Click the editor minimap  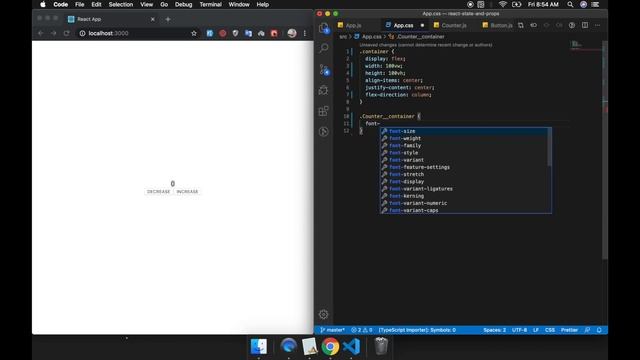click(586, 46)
